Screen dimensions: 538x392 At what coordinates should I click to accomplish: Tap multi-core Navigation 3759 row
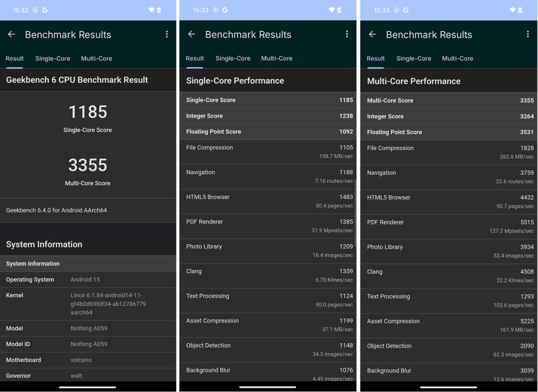449,177
